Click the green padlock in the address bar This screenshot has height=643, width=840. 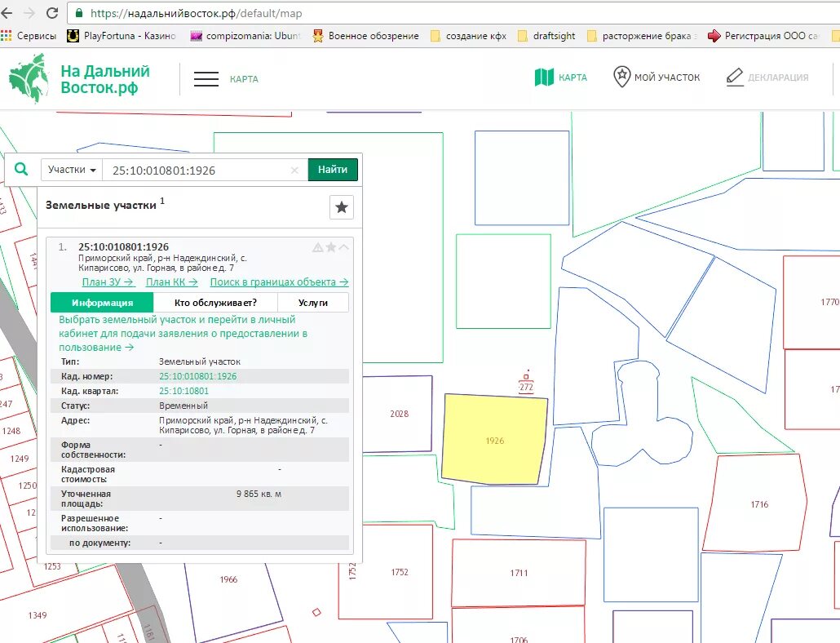[79, 13]
